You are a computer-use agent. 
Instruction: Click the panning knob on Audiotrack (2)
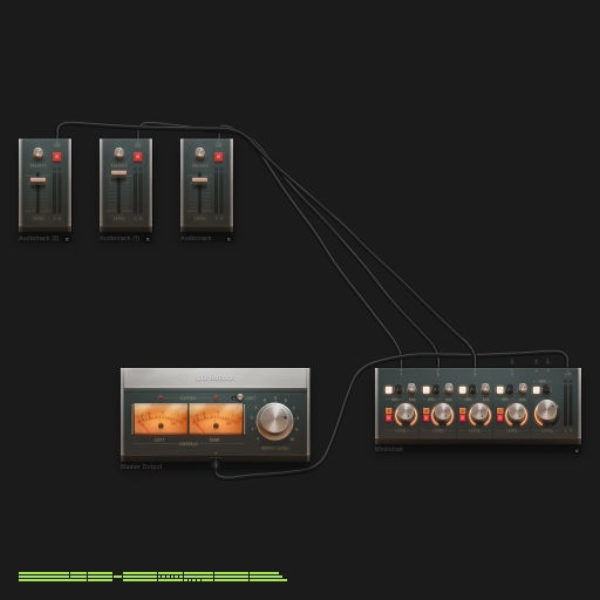38,153
